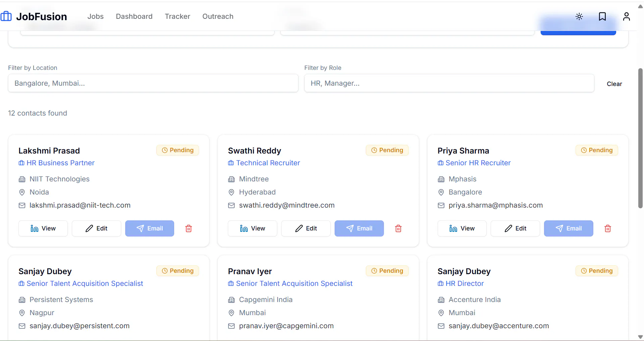This screenshot has width=644, height=341.
Task: Click the JobFusion briefcase logo icon
Action: 6,16
